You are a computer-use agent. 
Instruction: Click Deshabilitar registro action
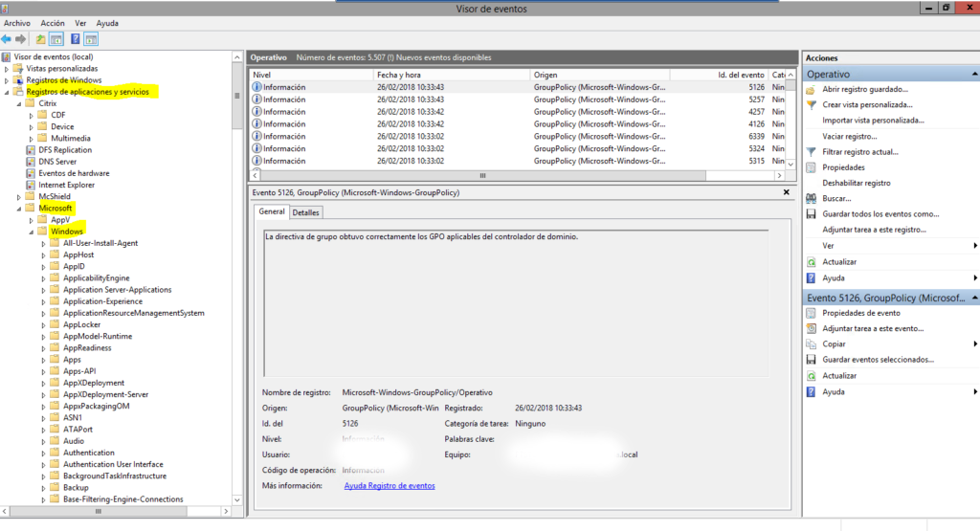point(857,183)
